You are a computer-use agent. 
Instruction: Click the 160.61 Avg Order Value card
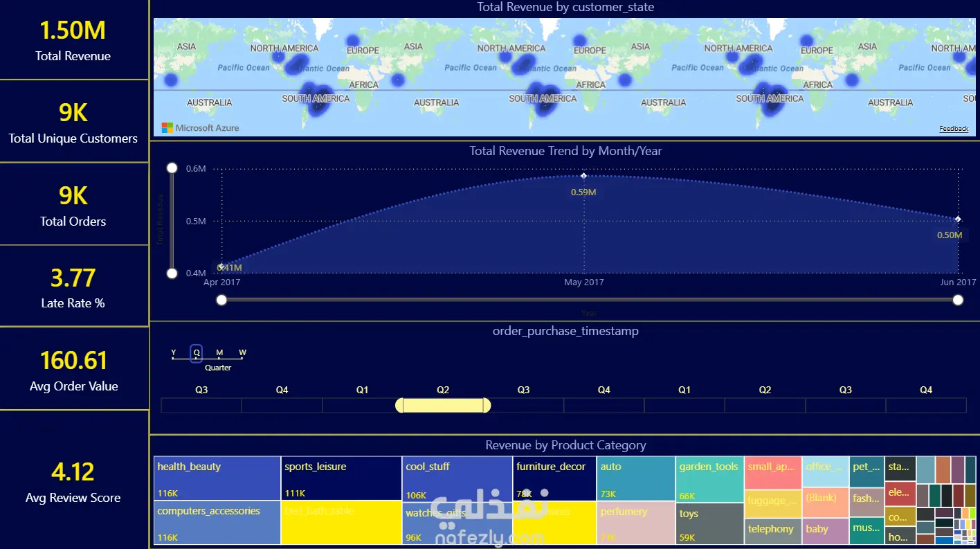[74, 369]
